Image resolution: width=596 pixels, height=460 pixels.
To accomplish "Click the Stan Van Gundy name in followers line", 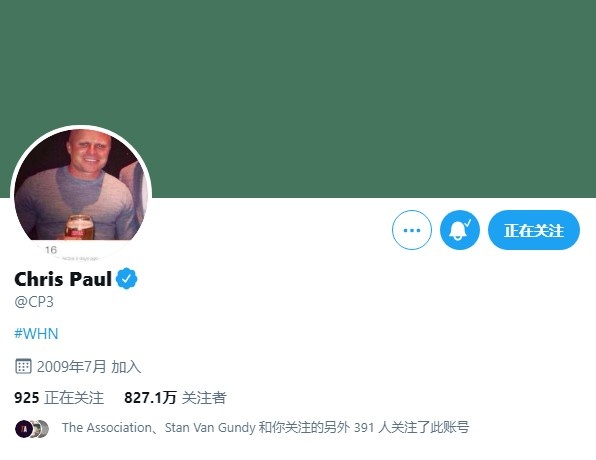I will click(210, 428).
